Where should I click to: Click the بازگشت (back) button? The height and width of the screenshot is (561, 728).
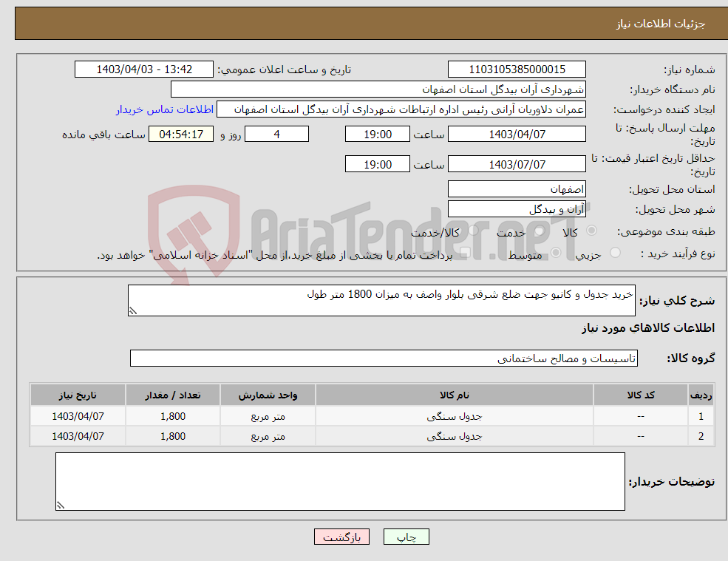(x=341, y=537)
